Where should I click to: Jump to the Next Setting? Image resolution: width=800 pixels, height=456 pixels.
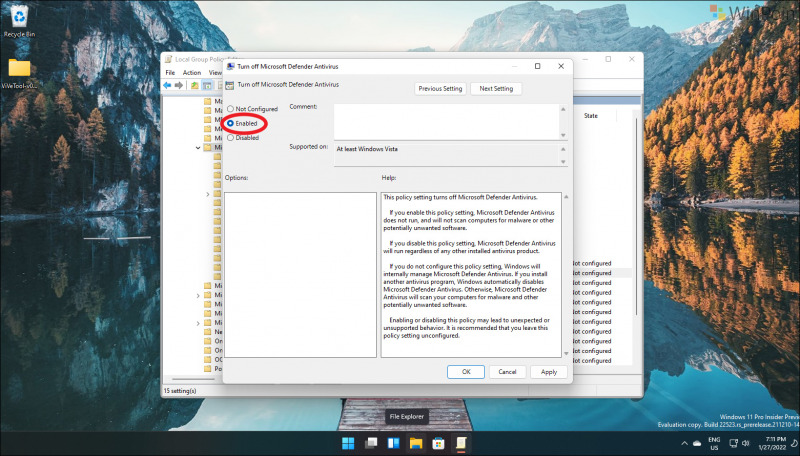click(496, 88)
